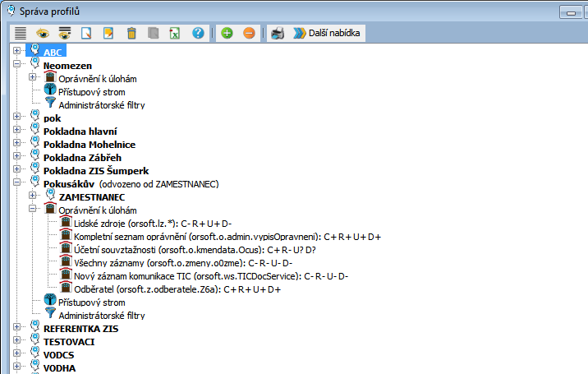Select the REFERENTKA ZIS profile
588x374 pixels.
pyautogui.click(x=80, y=328)
